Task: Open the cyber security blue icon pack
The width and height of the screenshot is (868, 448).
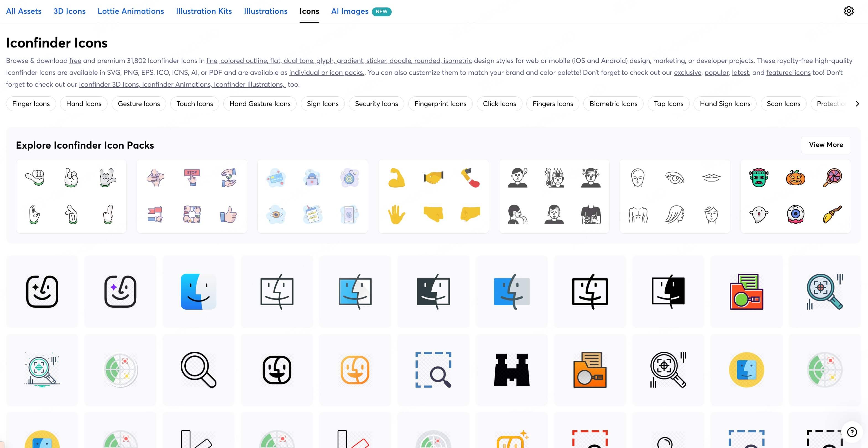Action: click(x=313, y=196)
